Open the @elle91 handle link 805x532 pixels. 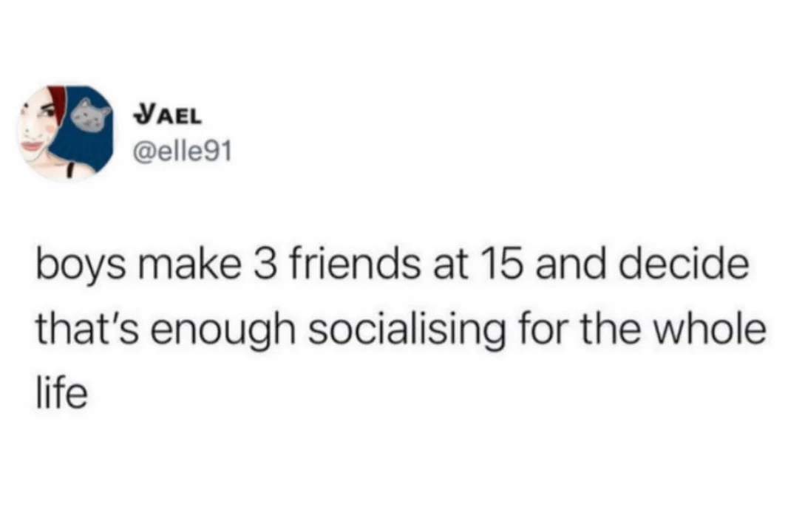pos(183,152)
